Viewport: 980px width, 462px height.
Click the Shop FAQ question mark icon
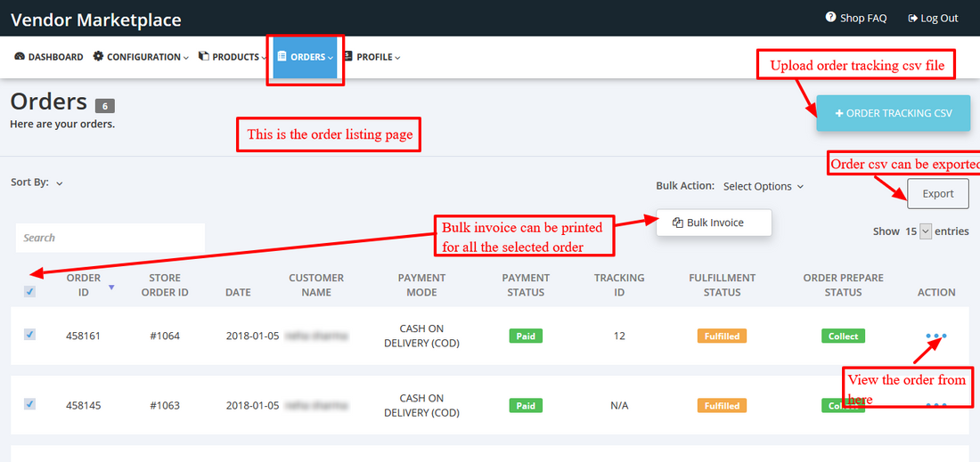(830, 18)
